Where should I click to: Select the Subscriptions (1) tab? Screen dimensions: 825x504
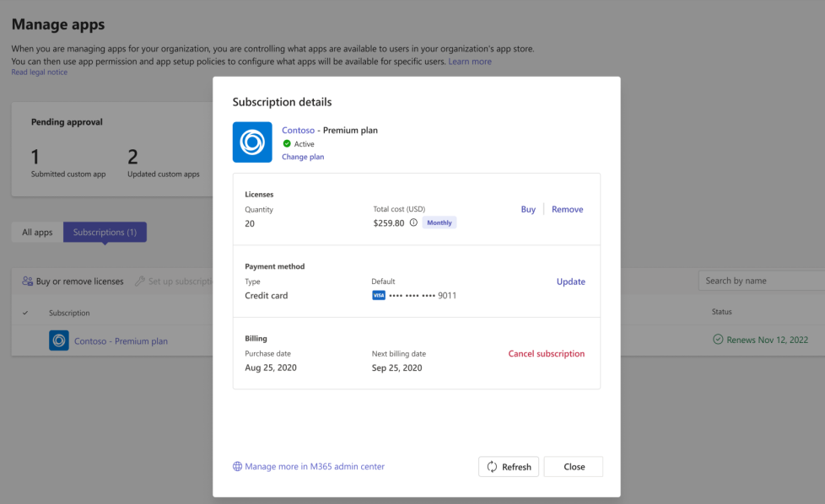coord(105,233)
